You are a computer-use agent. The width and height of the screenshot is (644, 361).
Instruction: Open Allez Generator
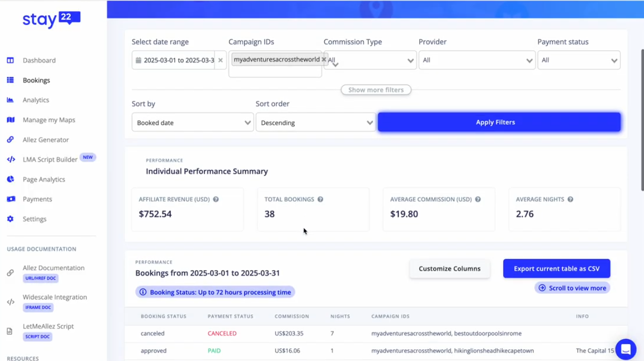pyautogui.click(x=46, y=140)
